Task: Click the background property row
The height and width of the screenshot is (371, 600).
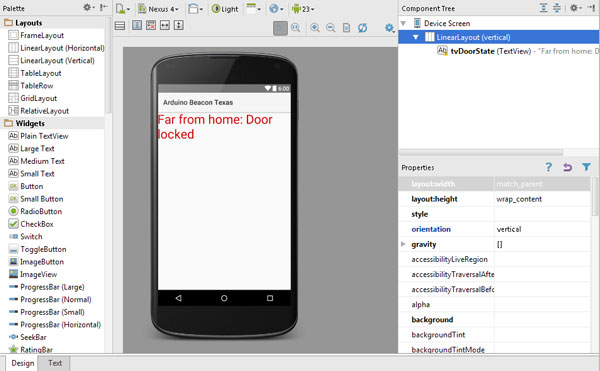Action: tap(495, 320)
